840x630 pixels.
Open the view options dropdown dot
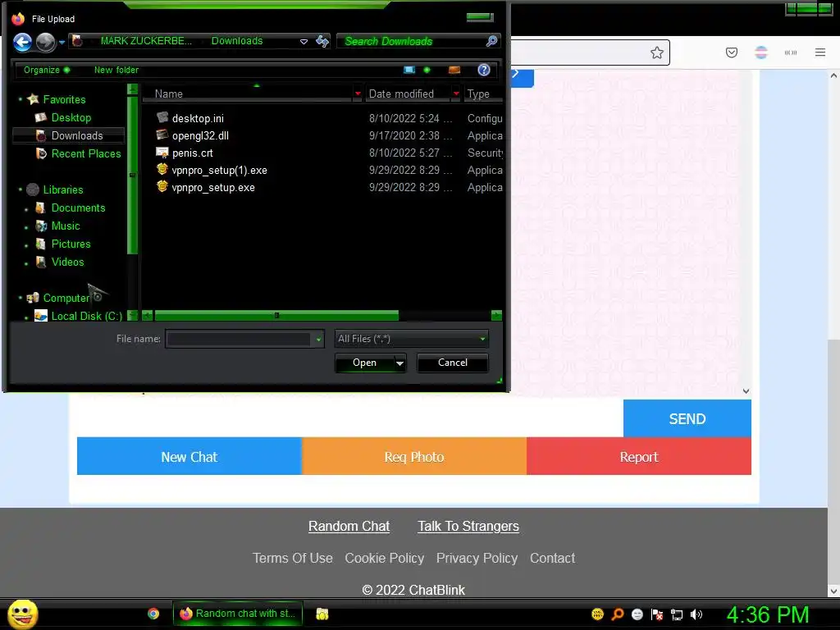pos(427,70)
